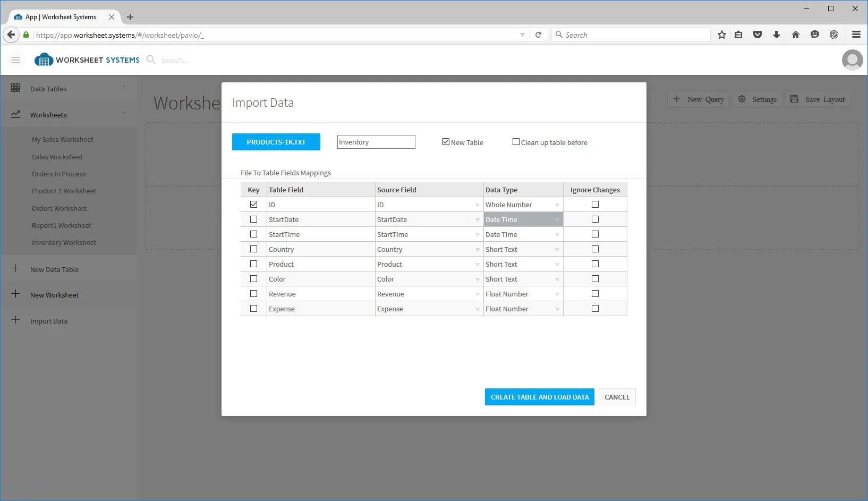Open My Sales Worksheet from the sidebar

(x=62, y=140)
